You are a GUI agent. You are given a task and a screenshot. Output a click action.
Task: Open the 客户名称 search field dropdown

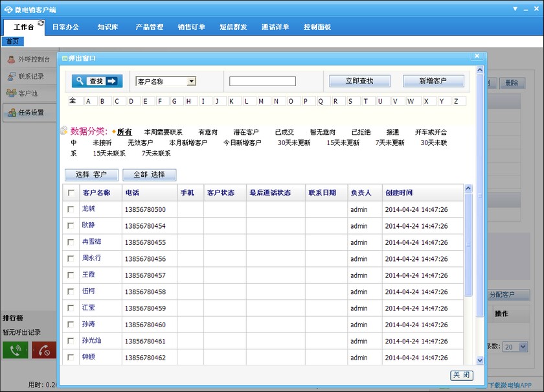click(191, 81)
